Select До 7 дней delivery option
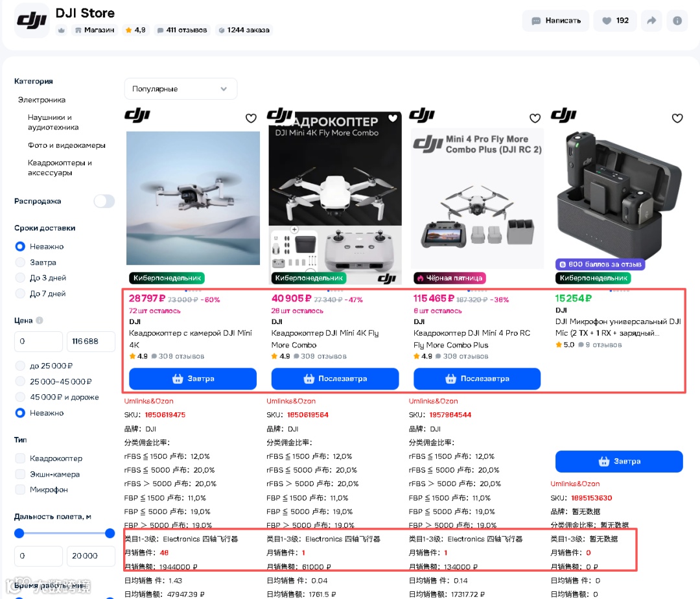 [20, 293]
